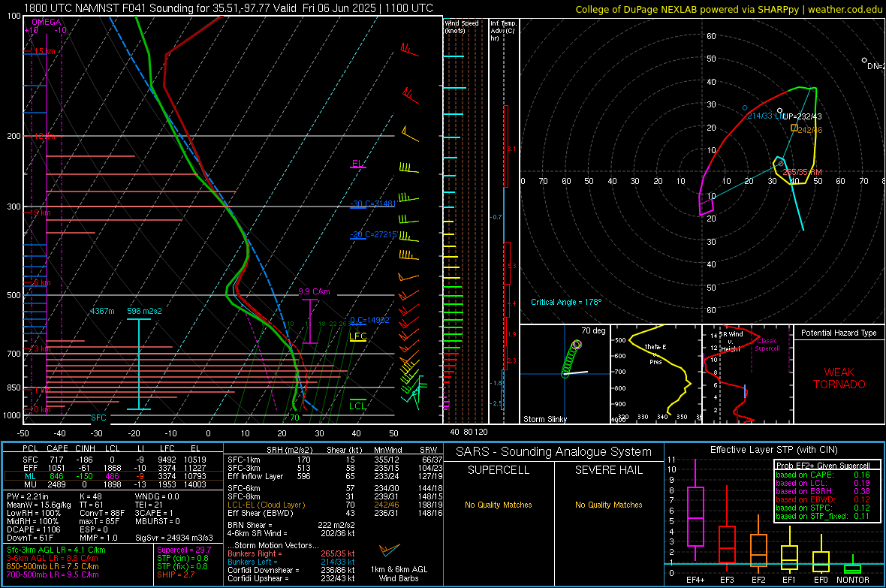Click the BRN Shear = 222 m2/s2 value
Screen dimensions: 886x588
(x=291, y=525)
